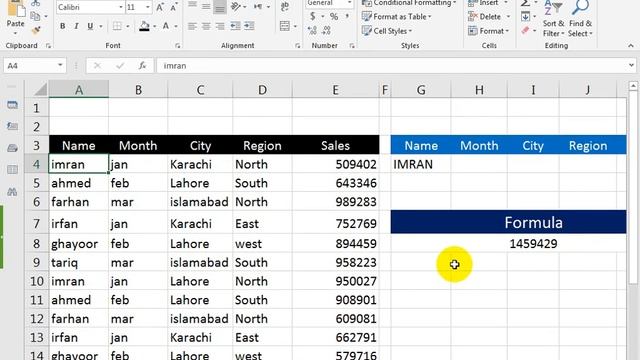Image resolution: width=640 pixels, height=360 pixels.
Task: Apply Accounting dollar format
Action: click(313, 16)
